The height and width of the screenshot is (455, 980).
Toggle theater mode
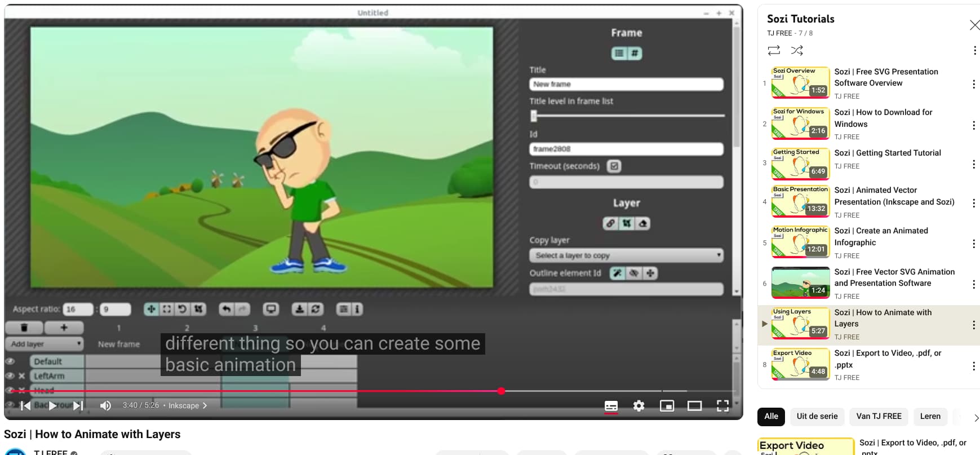pos(695,406)
